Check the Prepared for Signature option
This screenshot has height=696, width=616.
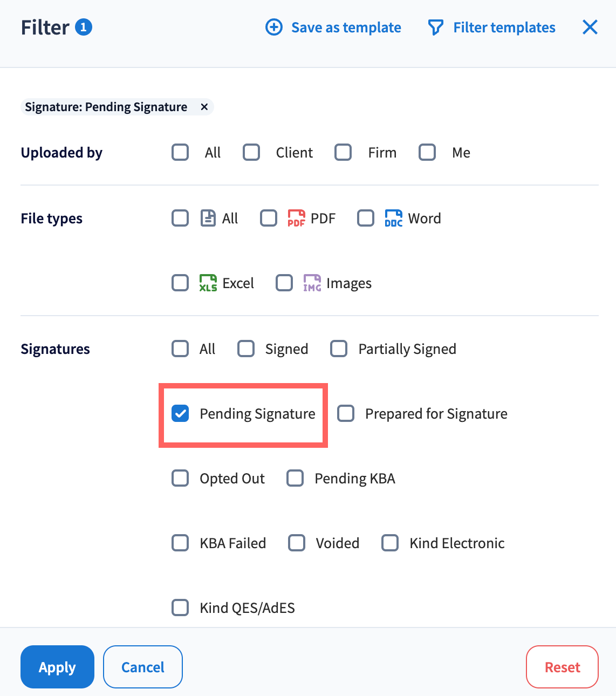coord(346,414)
